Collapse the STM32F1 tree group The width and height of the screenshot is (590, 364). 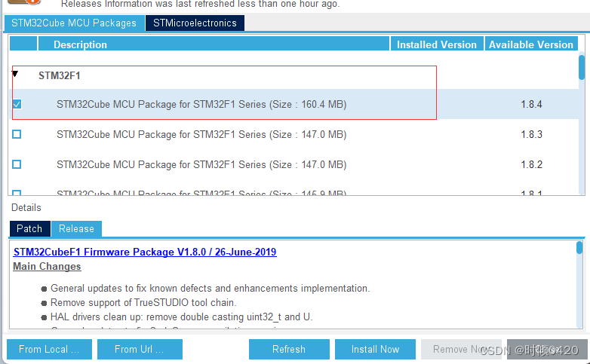tap(15, 74)
